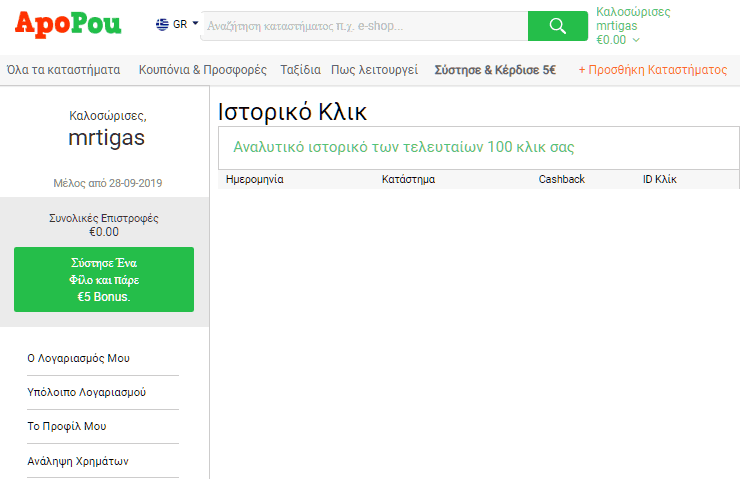Click Συνολικές Επιστροφές €0.00 text
Viewport: 740px width, 479px height.
pyautogui.click(x=104, y=225)
